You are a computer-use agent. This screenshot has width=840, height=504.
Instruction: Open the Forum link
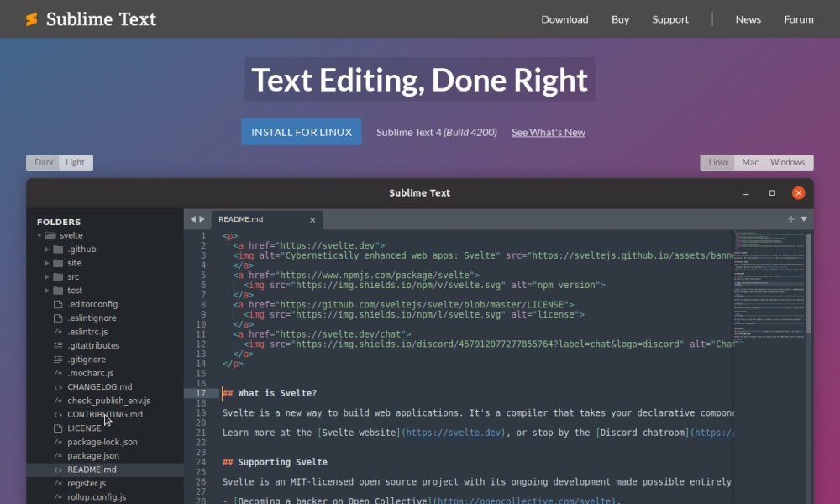click(x=799, y=19)
